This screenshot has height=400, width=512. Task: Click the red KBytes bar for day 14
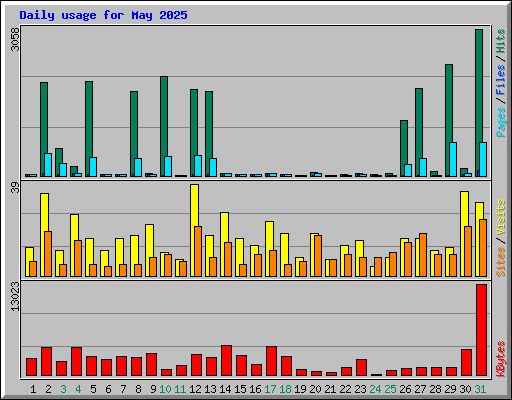(226, 361)
